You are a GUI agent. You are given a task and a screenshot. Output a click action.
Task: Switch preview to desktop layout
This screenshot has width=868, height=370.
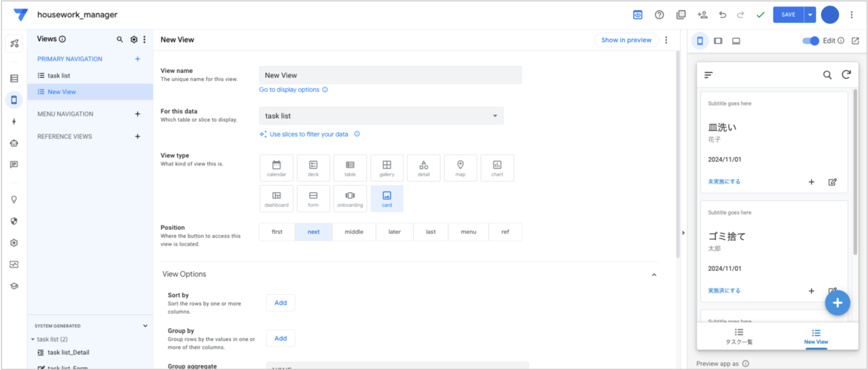pyautogui.click(x=736, y=40)
